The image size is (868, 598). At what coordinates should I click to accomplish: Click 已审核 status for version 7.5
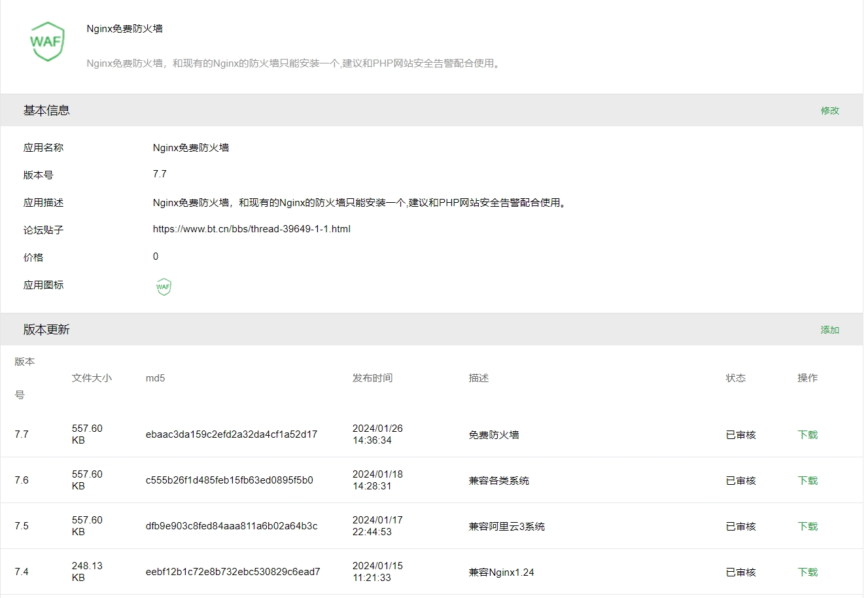[741, 526]
